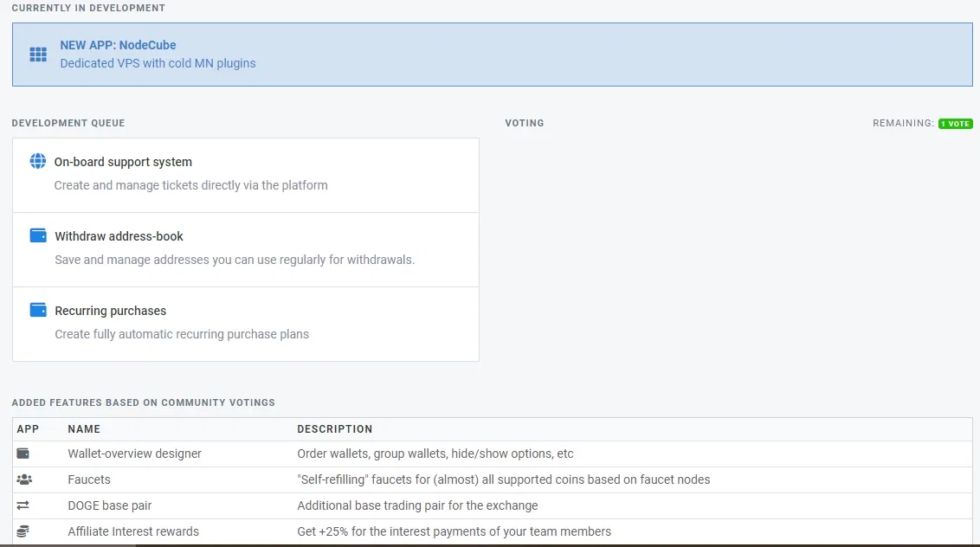Image resolution: width=980 pixels, height=547 pixels.
Task: Click the NodeCube grid icon
Action: [38, 55]
